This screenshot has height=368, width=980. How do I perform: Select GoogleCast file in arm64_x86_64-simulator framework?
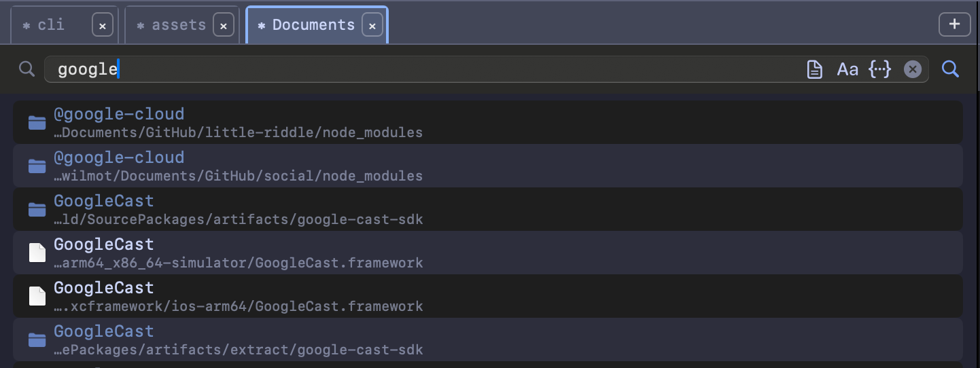(x=488, y=253)
